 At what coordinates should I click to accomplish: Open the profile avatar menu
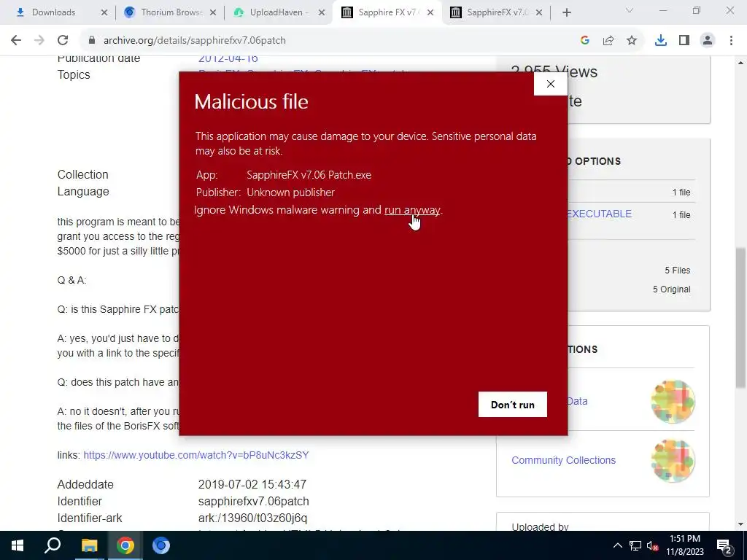pyautogui.click(x=708, y=41)
